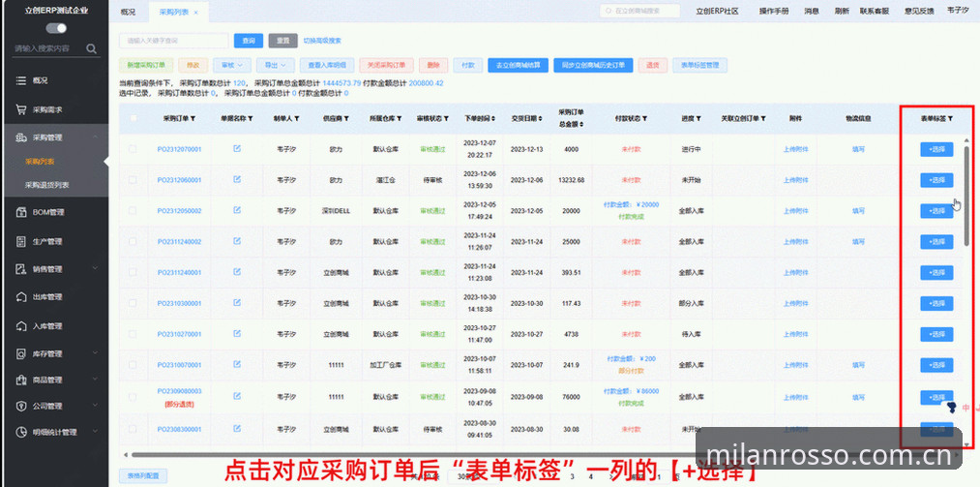Open 立创ERP社区 from the top bar
This screenshot has width=980, height=487.
(x=718, y=12)
